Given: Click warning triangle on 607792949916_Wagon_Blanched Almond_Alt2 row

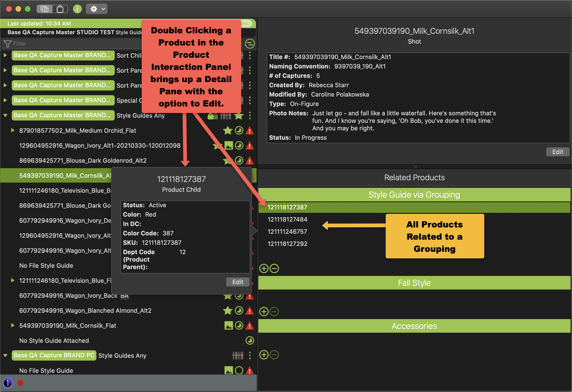Looking at the screenshot, I should click(x=250, y=311).
